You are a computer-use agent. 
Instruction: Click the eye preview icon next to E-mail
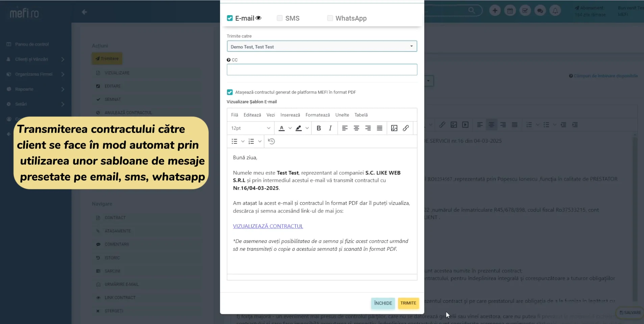[258, 18]
